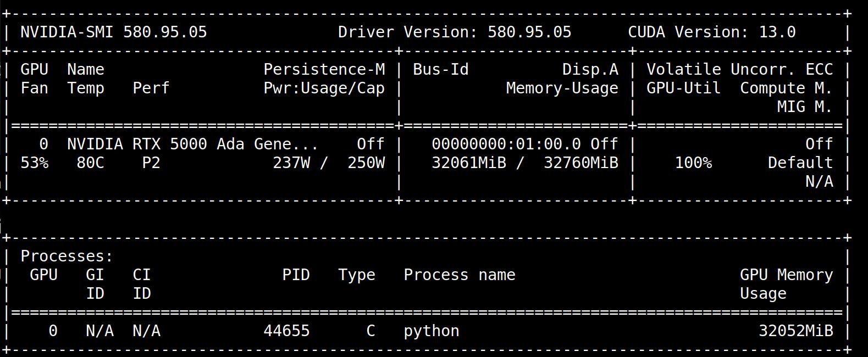Click the 32052MiB process memory usage
The image size is (868, 357).
pos(795,331)
